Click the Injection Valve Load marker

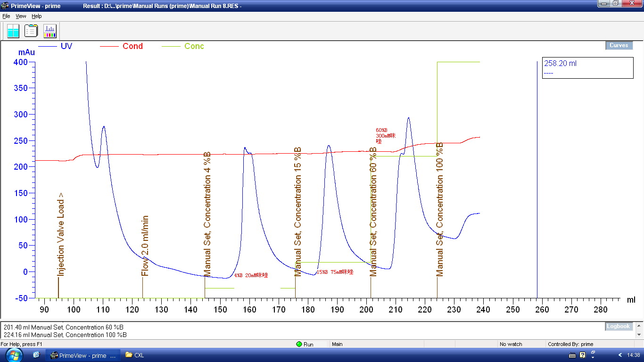click(60, 234)
